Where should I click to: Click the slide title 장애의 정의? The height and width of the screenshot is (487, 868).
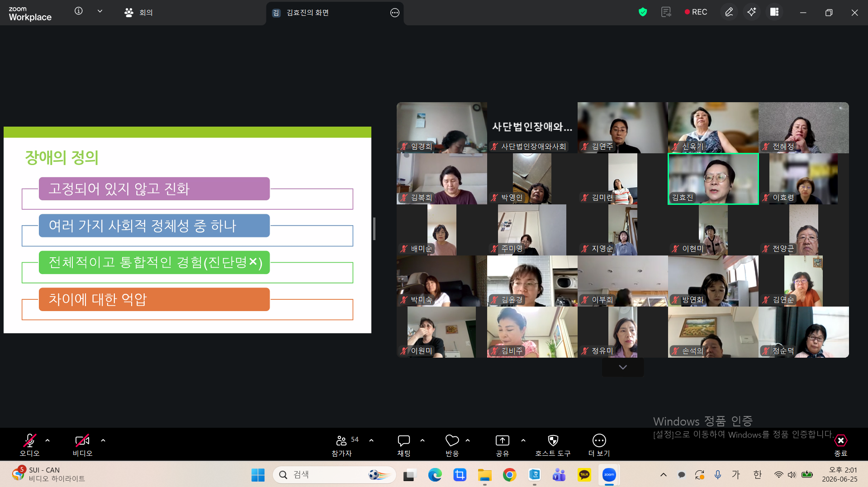[x=62, y=157]
